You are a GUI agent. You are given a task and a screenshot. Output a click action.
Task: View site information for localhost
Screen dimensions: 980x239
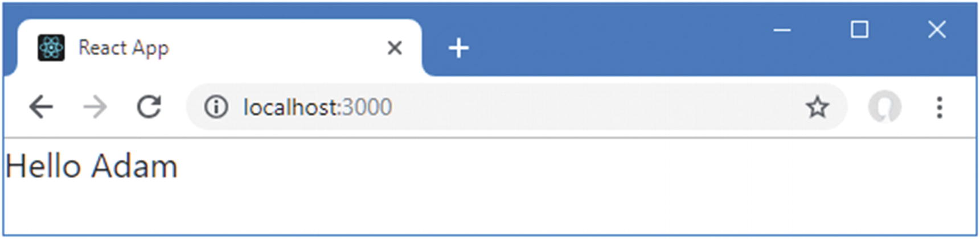point(216,107)
